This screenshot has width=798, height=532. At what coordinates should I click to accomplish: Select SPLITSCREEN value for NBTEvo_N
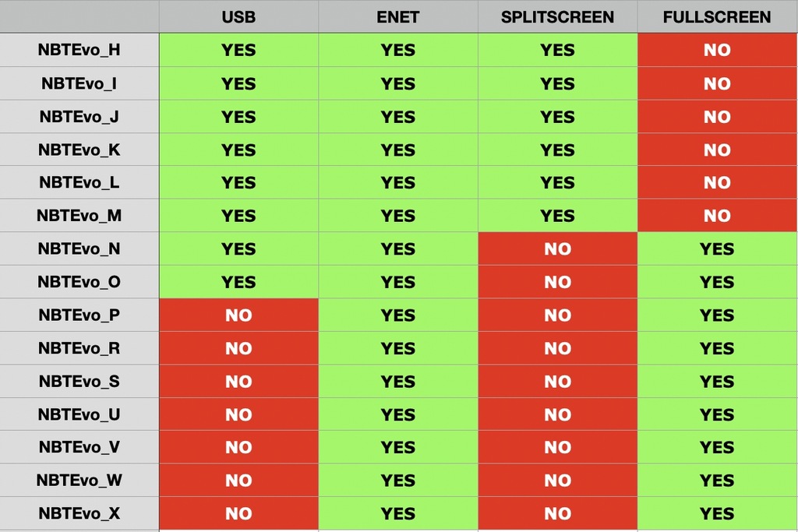(x=557, y=249)
